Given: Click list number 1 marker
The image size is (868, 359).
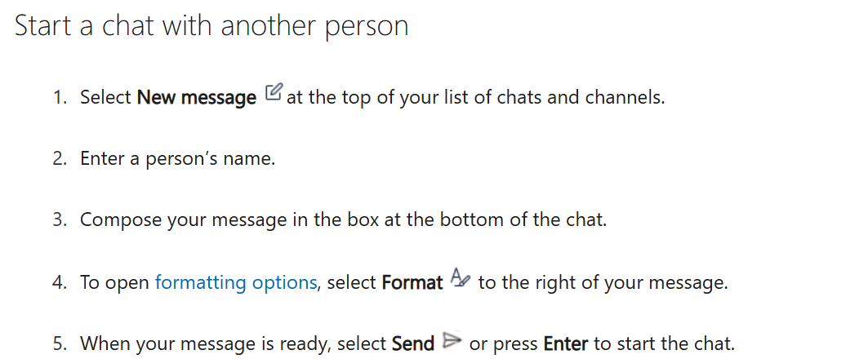Looking at the screenshot, I should (60, 98).
